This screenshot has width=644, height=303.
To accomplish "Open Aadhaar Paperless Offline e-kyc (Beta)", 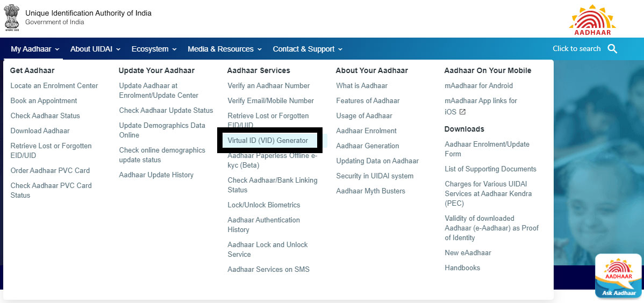I will coord(273,161).
